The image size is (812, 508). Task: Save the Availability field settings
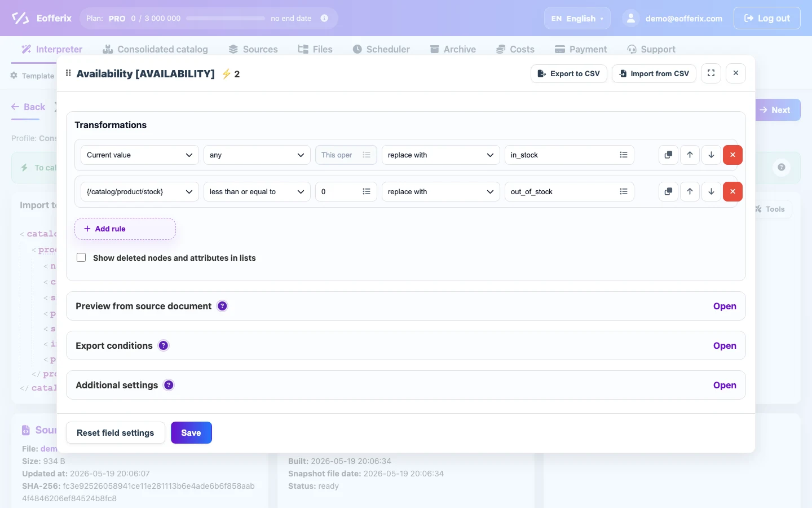coord(191,432)
